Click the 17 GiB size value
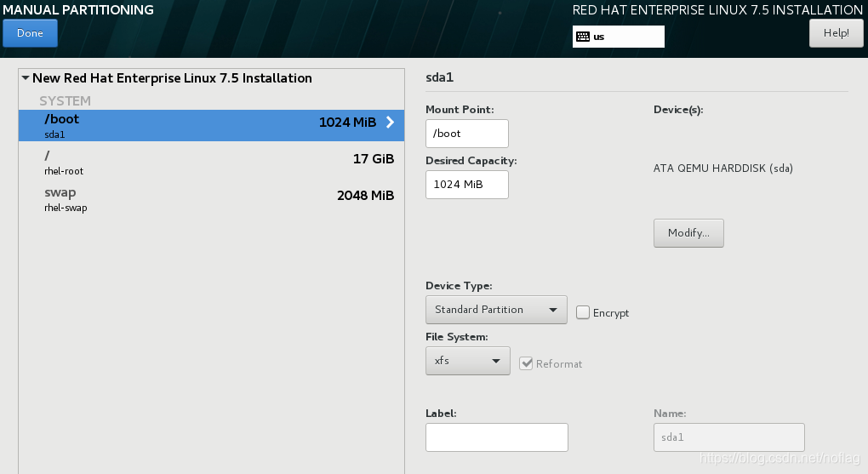The width and height of the screenshot is (868, 474). (x=374, y=159)
